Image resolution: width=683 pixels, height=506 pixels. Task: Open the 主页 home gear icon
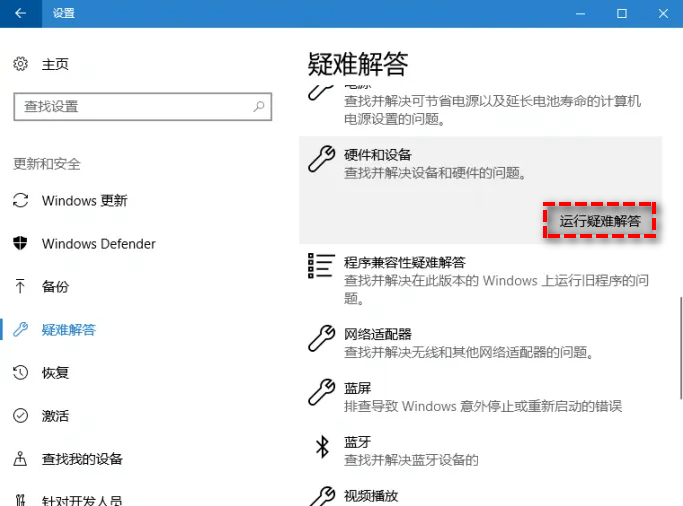click(x=20, y=64)
